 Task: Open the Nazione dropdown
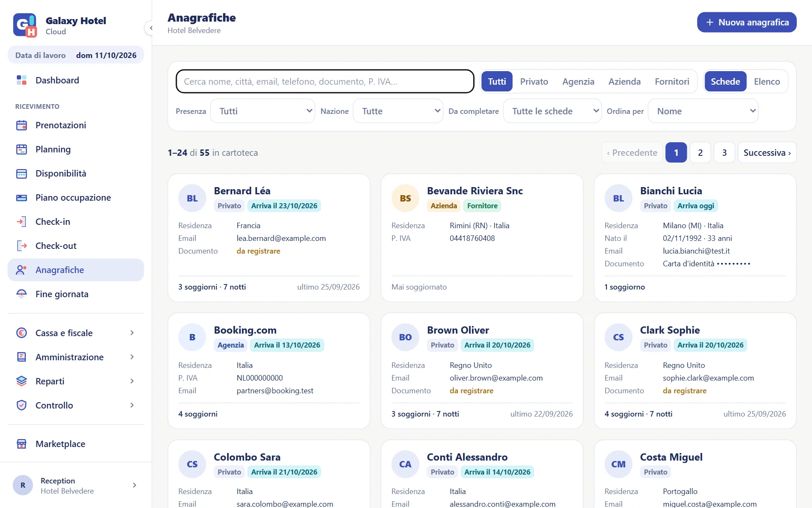click(x=398, y=111)
